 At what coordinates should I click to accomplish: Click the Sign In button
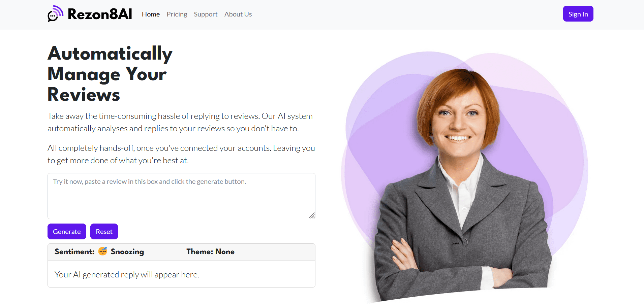pos(578,14)
